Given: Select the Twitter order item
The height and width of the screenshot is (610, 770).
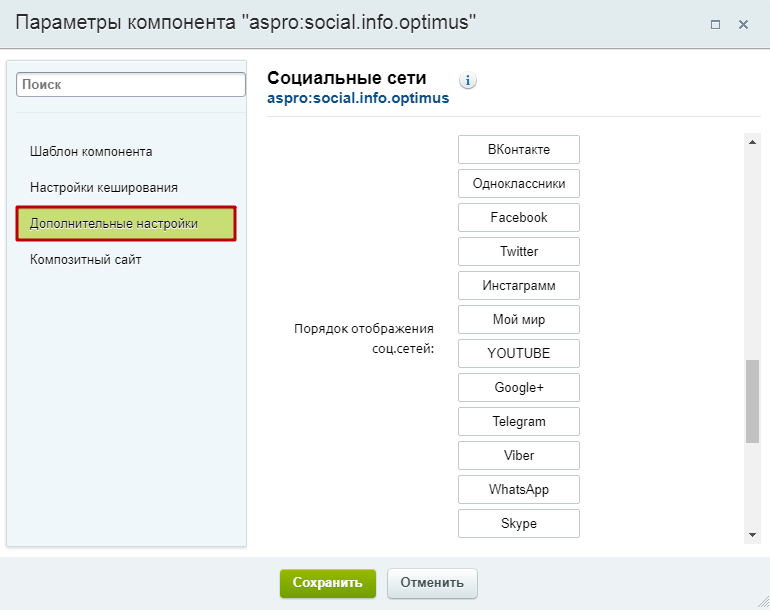Looking at the screenshot, I should (519, 251).
